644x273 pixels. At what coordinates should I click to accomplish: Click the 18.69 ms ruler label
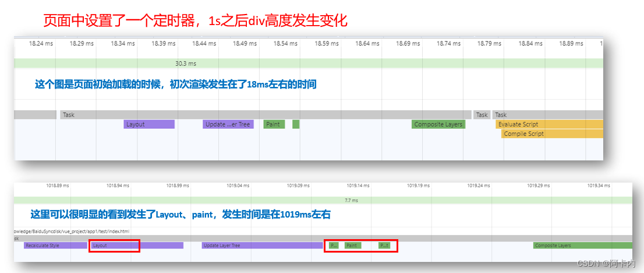click(408, 44)
